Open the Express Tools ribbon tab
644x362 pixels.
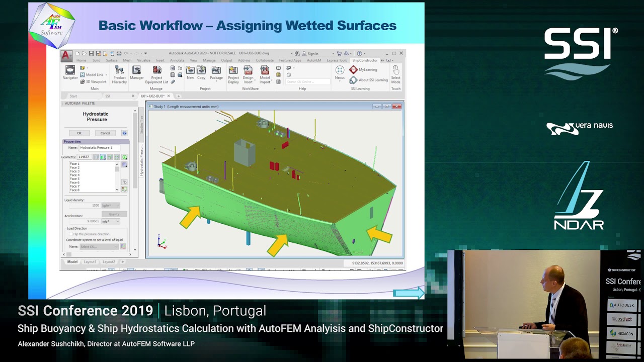tap(337, 60)
